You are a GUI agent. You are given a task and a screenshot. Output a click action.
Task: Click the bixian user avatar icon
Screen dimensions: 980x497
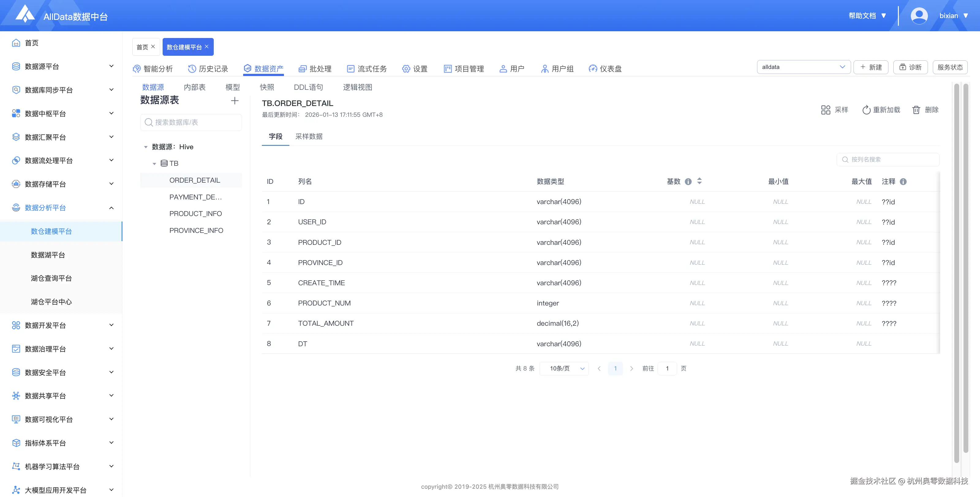click(919, 16)
